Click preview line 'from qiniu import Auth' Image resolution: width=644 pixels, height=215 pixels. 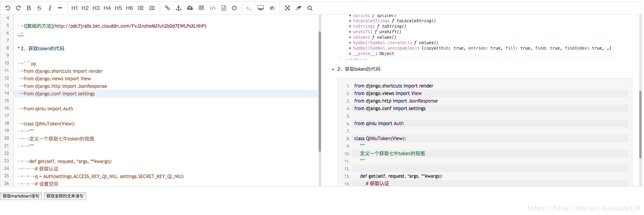pos(379,123)
